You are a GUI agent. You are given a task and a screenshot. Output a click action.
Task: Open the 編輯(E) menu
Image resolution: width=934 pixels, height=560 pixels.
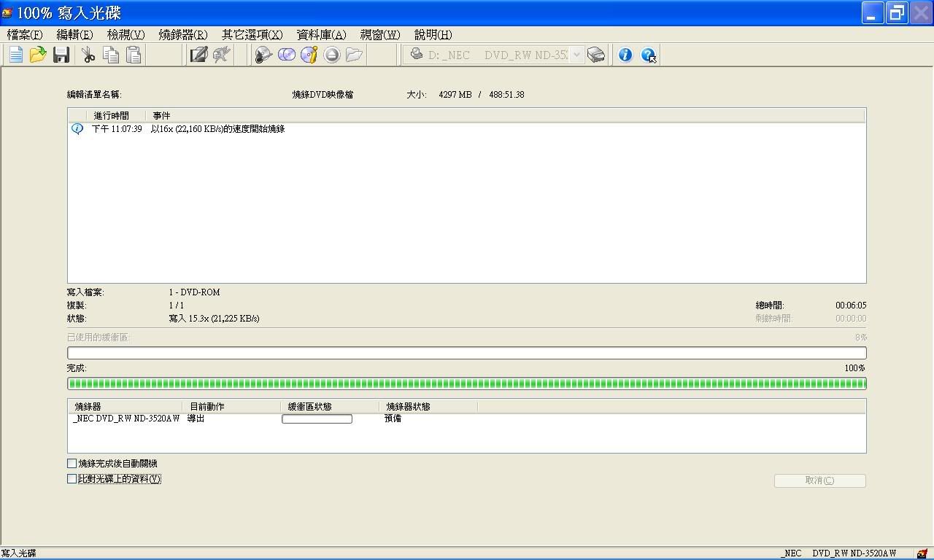pyautogui.click(x=74, y=34)
